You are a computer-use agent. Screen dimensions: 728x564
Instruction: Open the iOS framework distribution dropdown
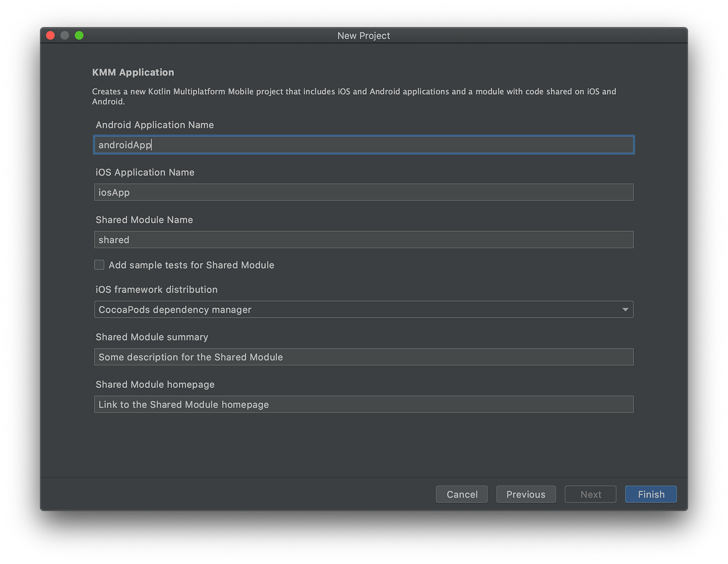click(x=363, y=309)
